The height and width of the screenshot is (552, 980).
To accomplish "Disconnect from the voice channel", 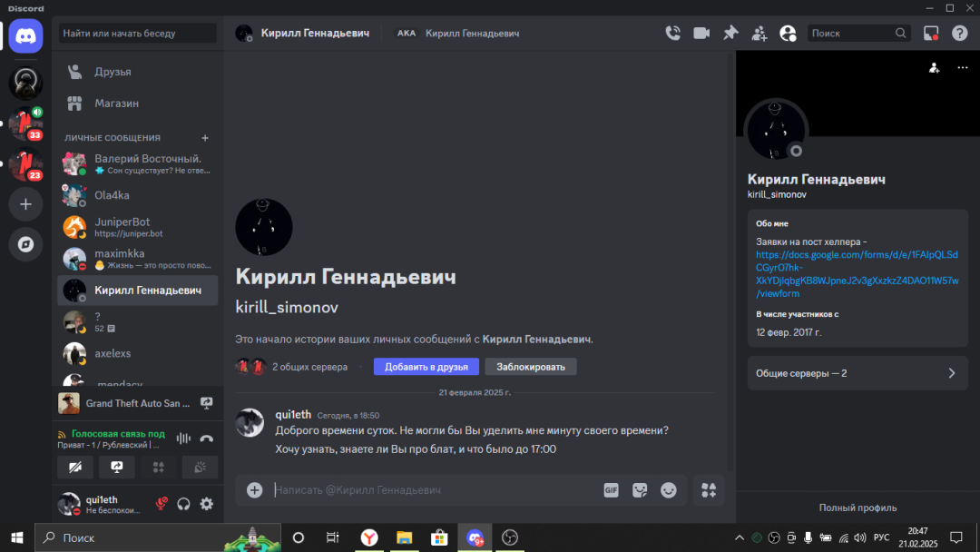I will click(x=206, y=439).
